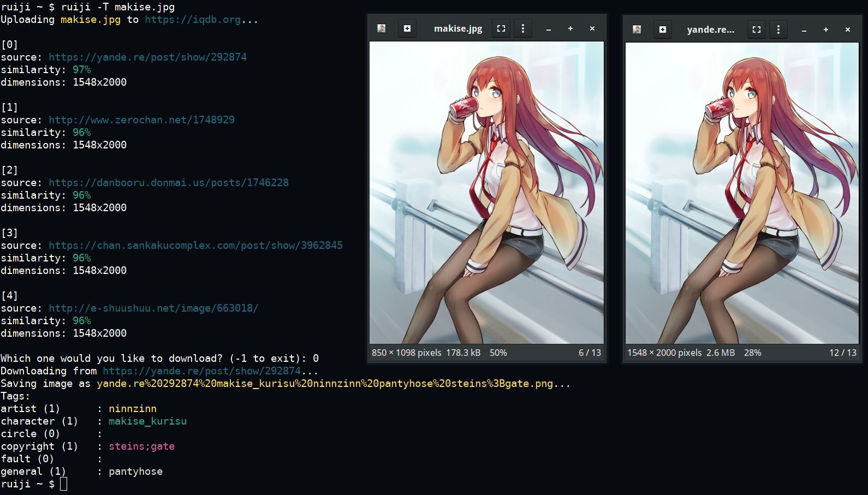Screen dimensions: 868x495
Task: Click the 'pantyhose' general tag
Action: [x=135, y=472]
